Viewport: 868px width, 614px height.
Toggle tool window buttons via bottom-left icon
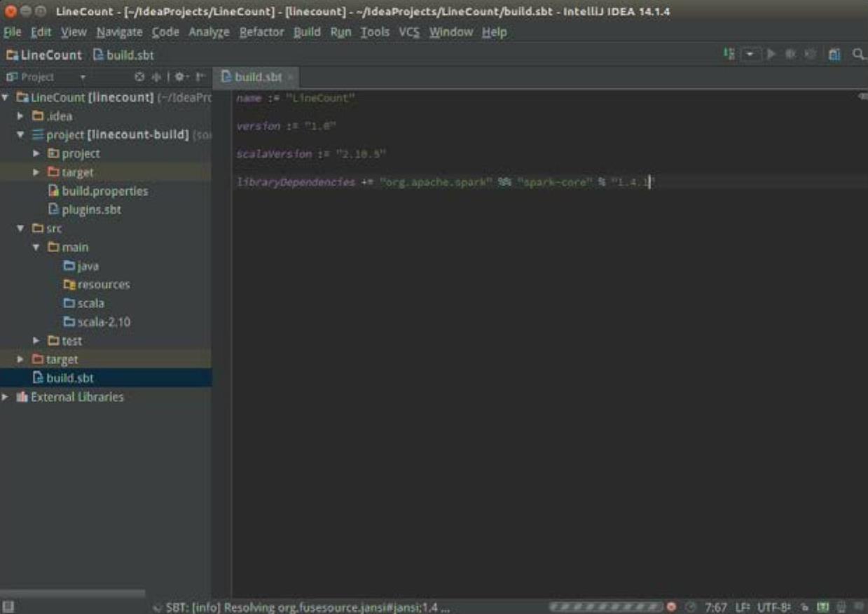point(8,606)
